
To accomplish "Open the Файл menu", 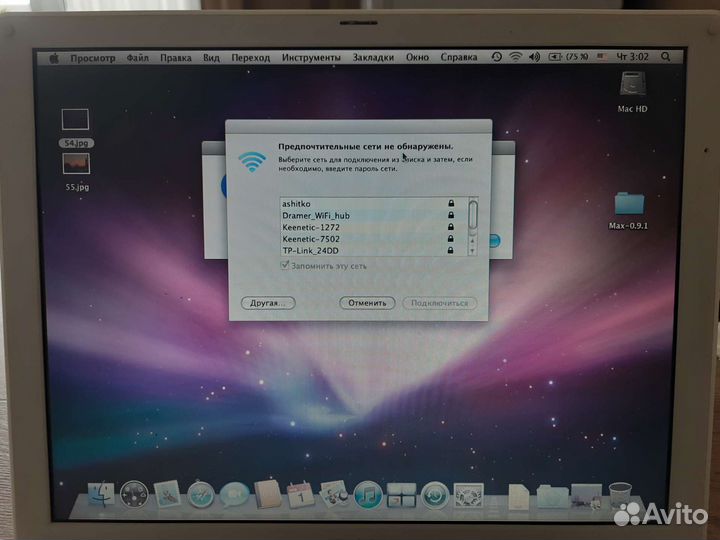I will point(138,58).
